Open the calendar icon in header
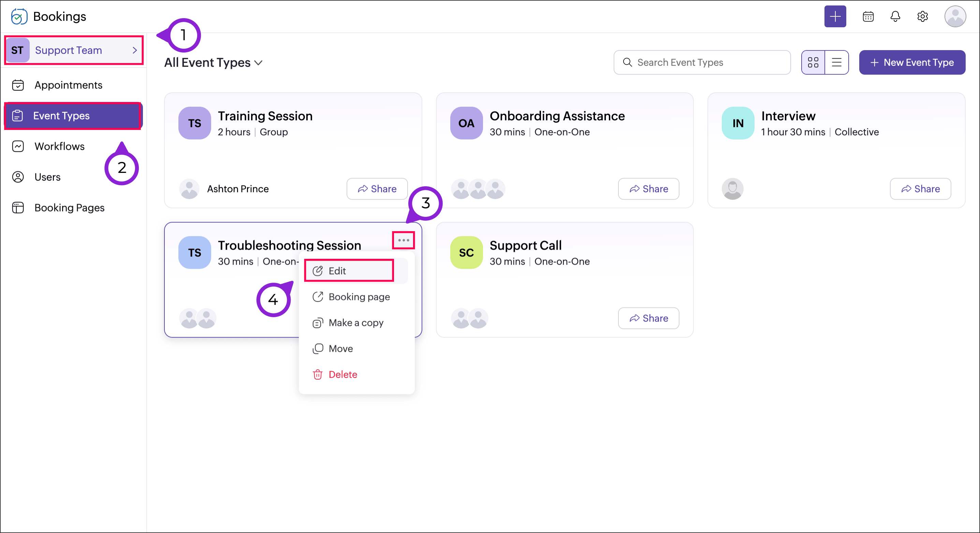The width and height of the screenshot is (980, 533). (868, 16)
